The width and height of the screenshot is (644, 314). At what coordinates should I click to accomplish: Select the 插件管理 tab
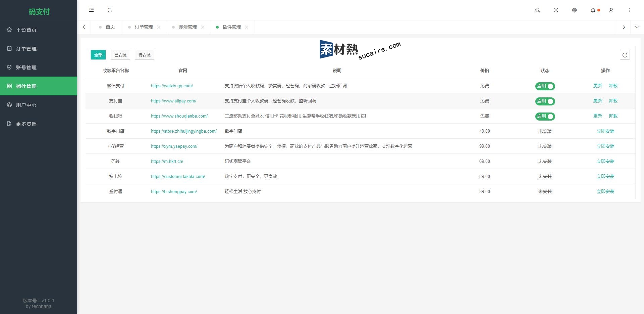pos(232,27)
